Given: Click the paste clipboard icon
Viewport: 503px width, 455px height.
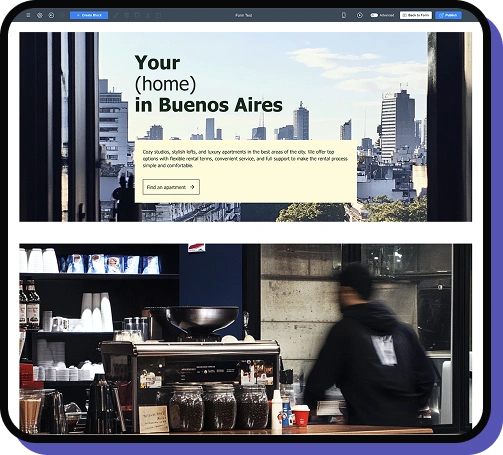Looking at the screenshot, I should pos(159,15).
